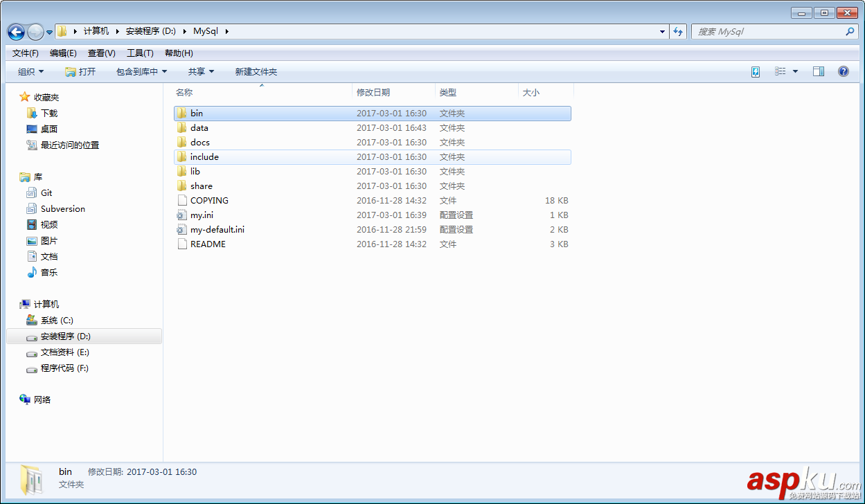Refresh the MySql folder view
865x504 pixels.
679,32
